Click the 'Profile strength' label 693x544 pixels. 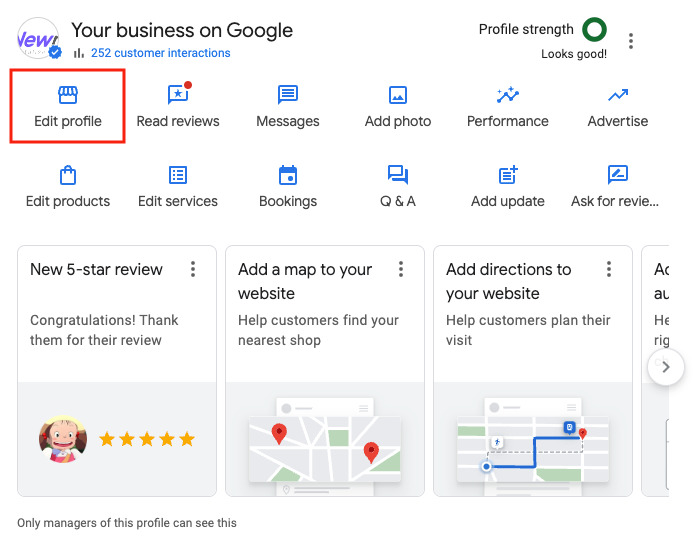526,29
